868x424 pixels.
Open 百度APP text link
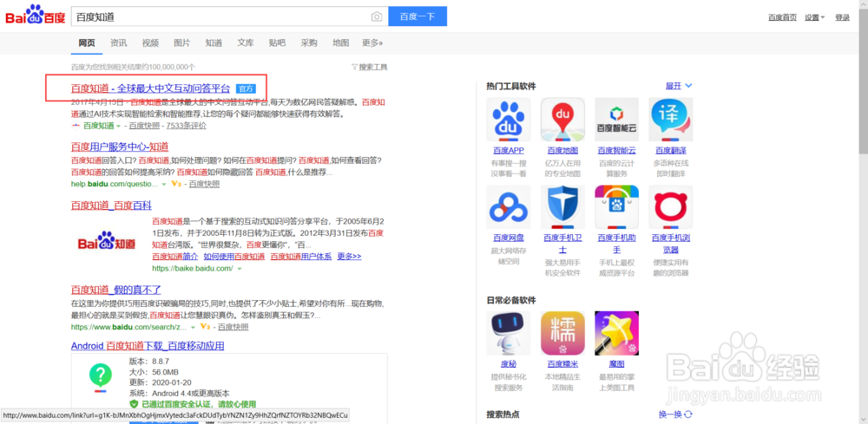pos(508,150)
